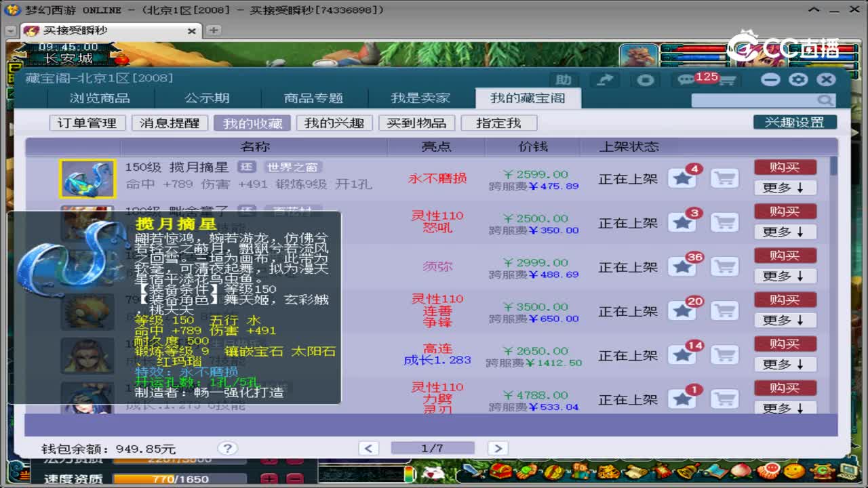Click 购买 for the ¥2500.00 item

pyautogui.click(x=785, y=211)
